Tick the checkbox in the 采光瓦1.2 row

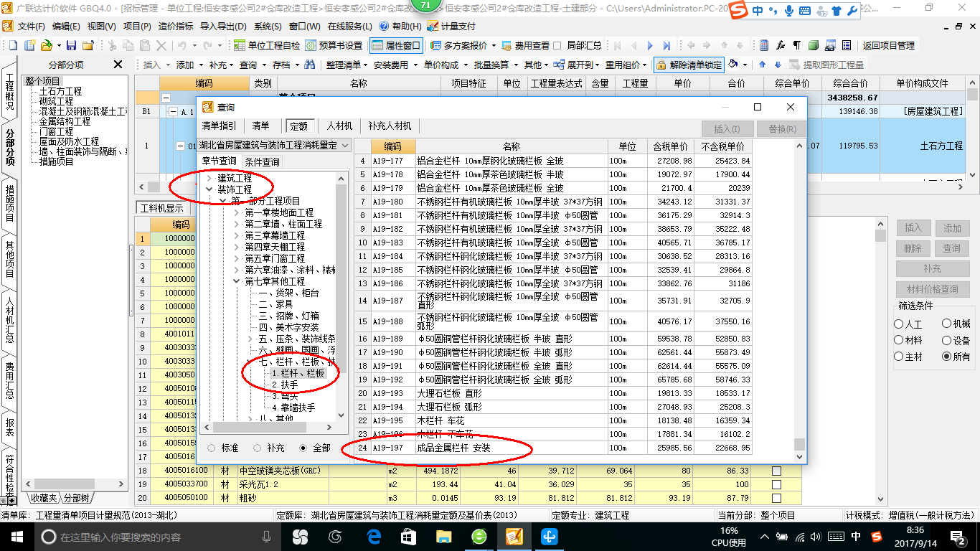tap(776, 484)
